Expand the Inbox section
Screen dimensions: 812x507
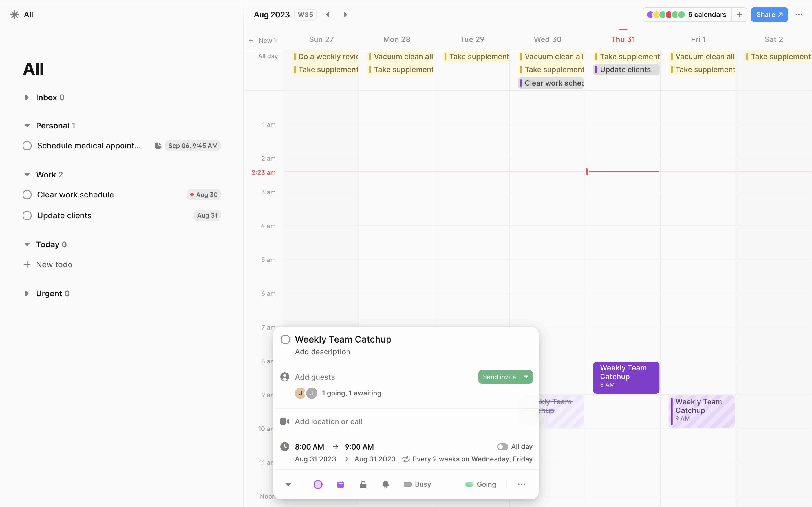coord(27,97)
